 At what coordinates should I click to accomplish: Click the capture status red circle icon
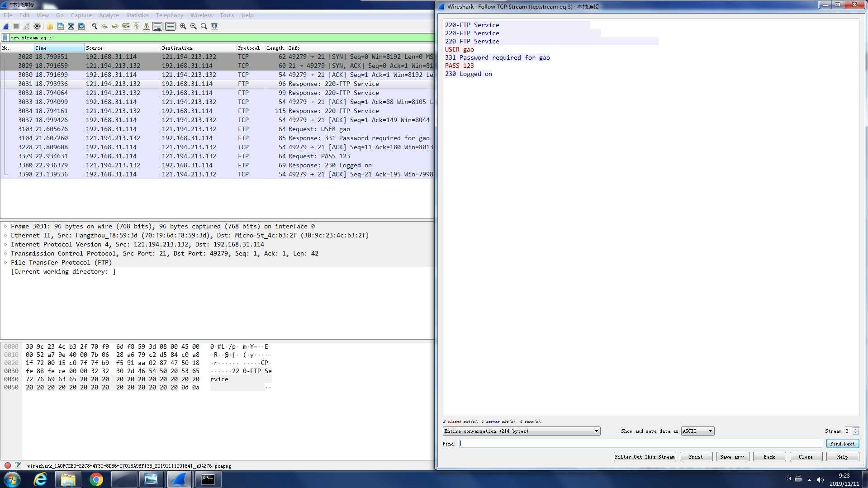point(8,465)
